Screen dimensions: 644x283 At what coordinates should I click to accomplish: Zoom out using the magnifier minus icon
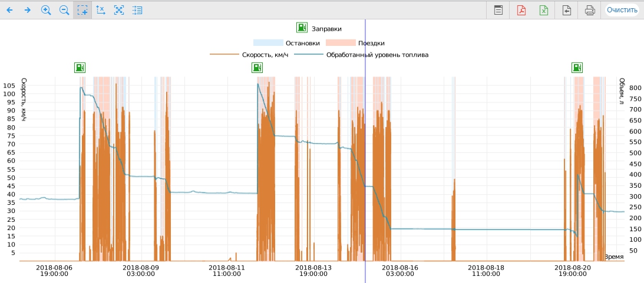(64, 10)
